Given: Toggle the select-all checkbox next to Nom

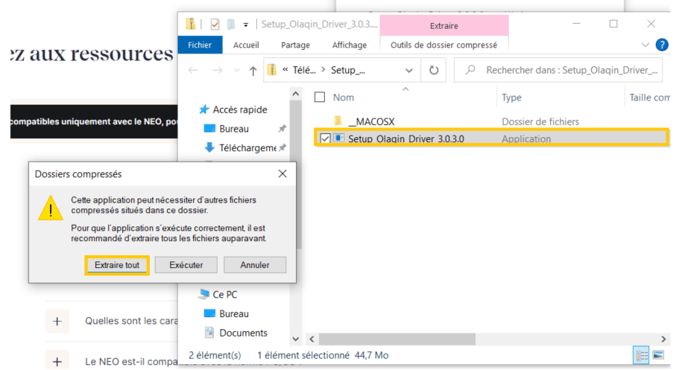Looking at the screenshot, I should 319,97.
